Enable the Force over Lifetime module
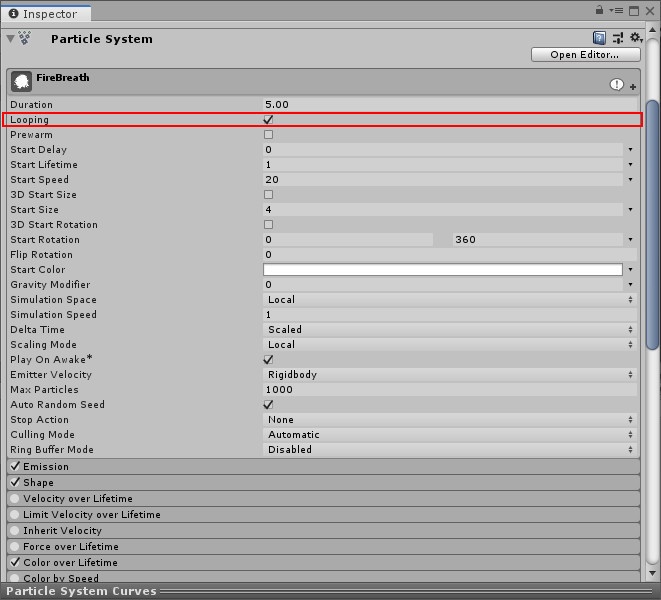 (x=15, y=546)
